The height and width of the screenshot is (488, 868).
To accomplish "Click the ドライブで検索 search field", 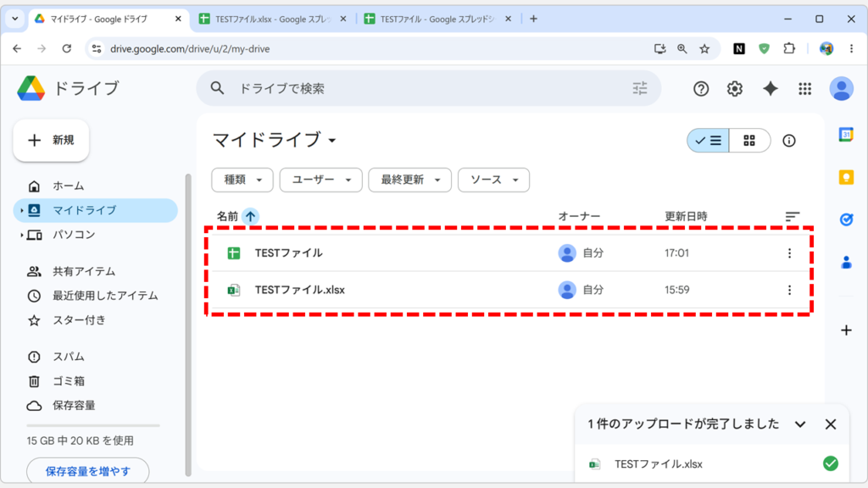I will pos(429,88).
